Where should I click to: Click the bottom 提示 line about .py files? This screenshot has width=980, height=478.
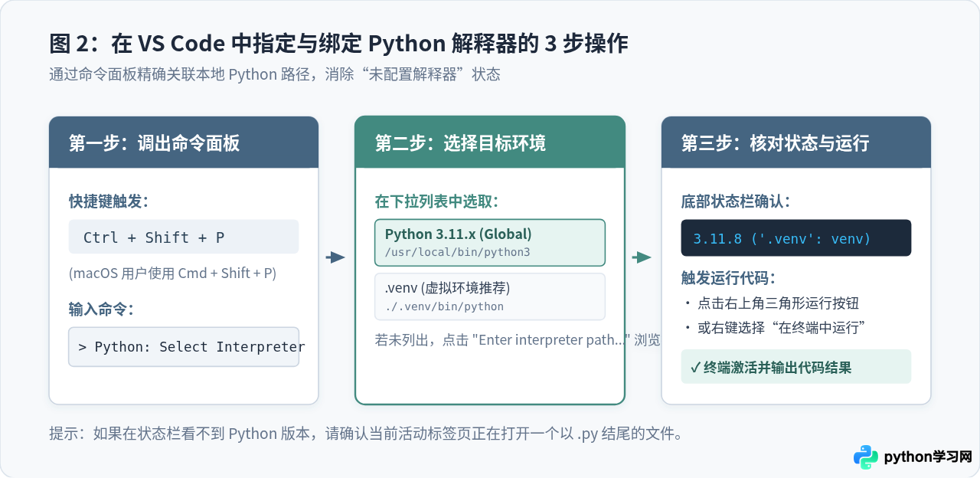[x=365, y=434]
